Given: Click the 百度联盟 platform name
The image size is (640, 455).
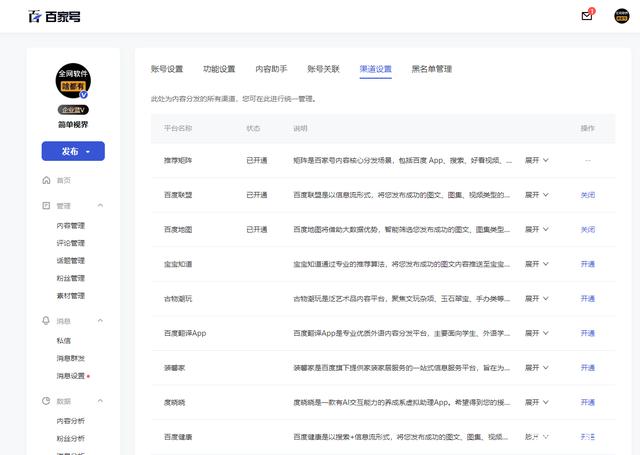Looking at the screenshot, I should pos(178,195).
